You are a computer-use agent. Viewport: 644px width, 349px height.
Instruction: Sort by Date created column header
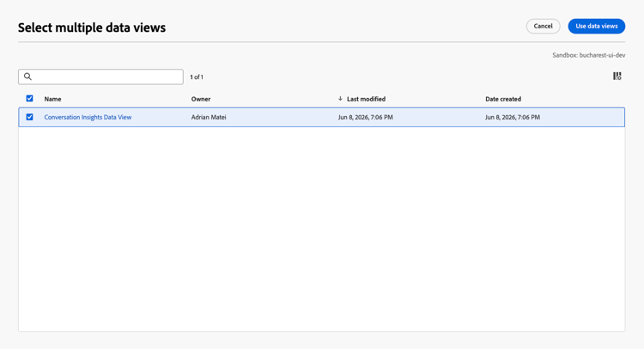click(503, 99)
